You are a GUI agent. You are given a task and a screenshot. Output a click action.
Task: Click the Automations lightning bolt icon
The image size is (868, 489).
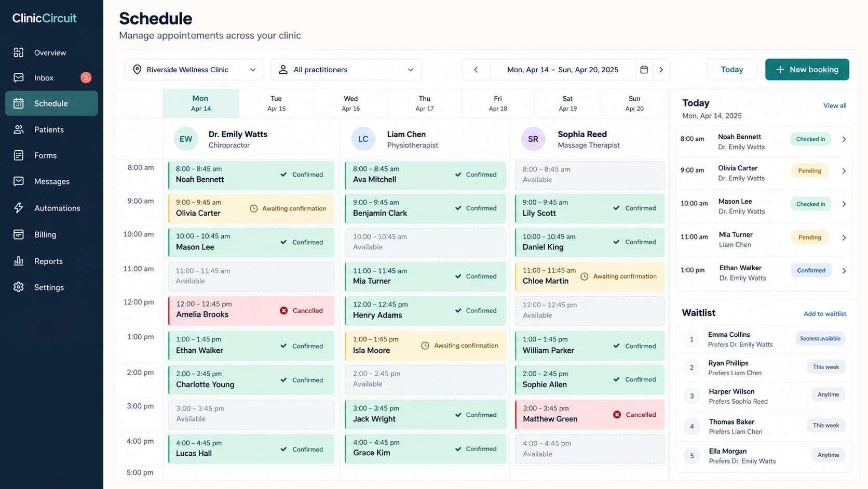(x=19, y=208)
